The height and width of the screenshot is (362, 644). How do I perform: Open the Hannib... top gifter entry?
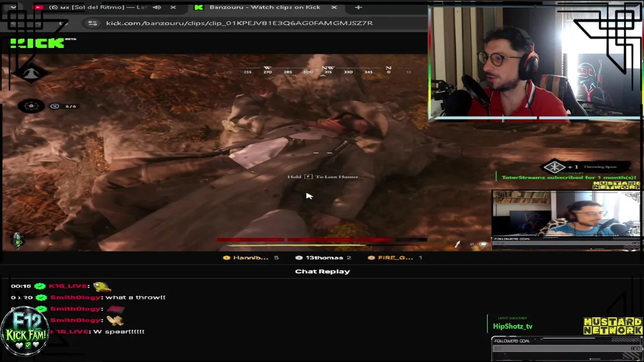[250, 258]
